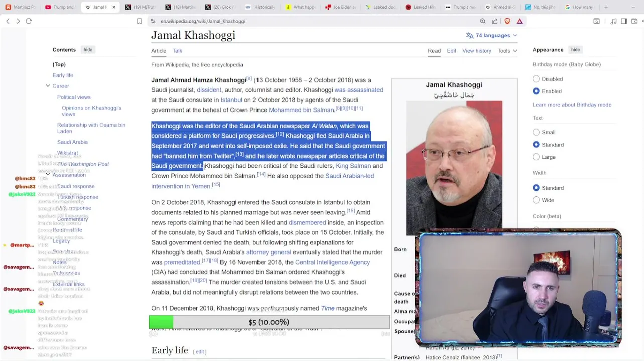Click the edit link beside Early life

point(200,352)
